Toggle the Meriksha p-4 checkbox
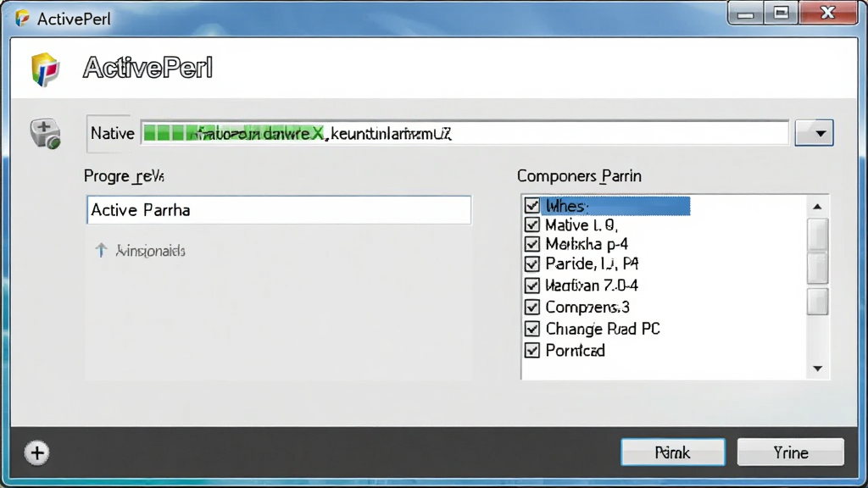Screen dimensions: 868x488 [532, 244]
